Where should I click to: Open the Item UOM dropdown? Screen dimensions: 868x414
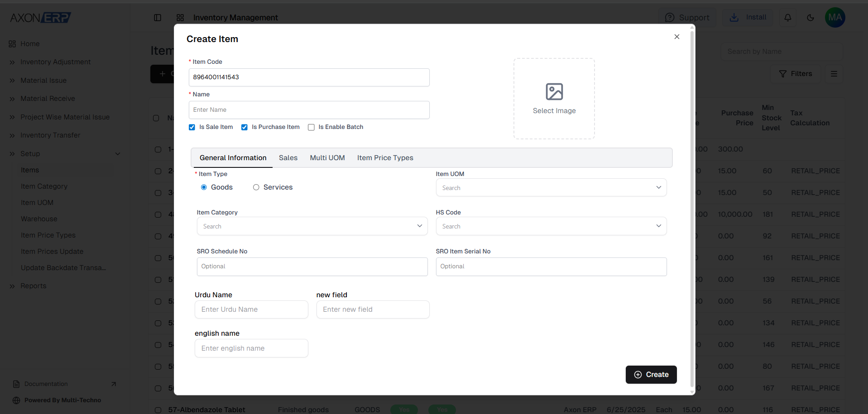pyautogui.click(x=551, y=188)
